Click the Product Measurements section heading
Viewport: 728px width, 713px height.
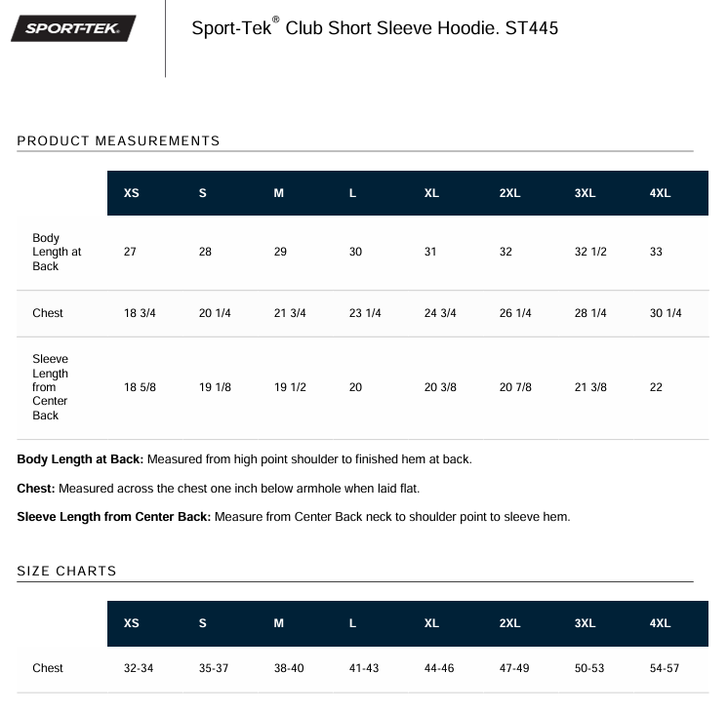tap(118, 140)
